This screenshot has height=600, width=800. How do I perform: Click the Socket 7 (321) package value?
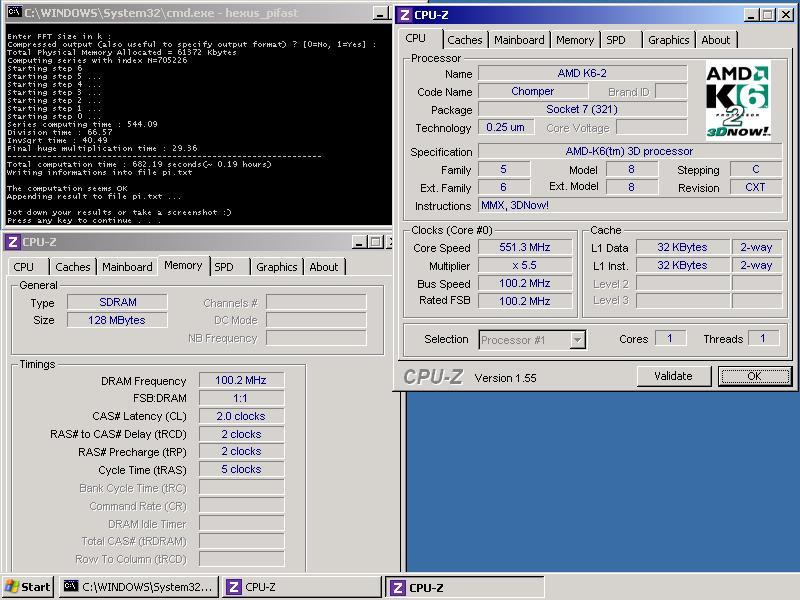[x=582, y=109]
